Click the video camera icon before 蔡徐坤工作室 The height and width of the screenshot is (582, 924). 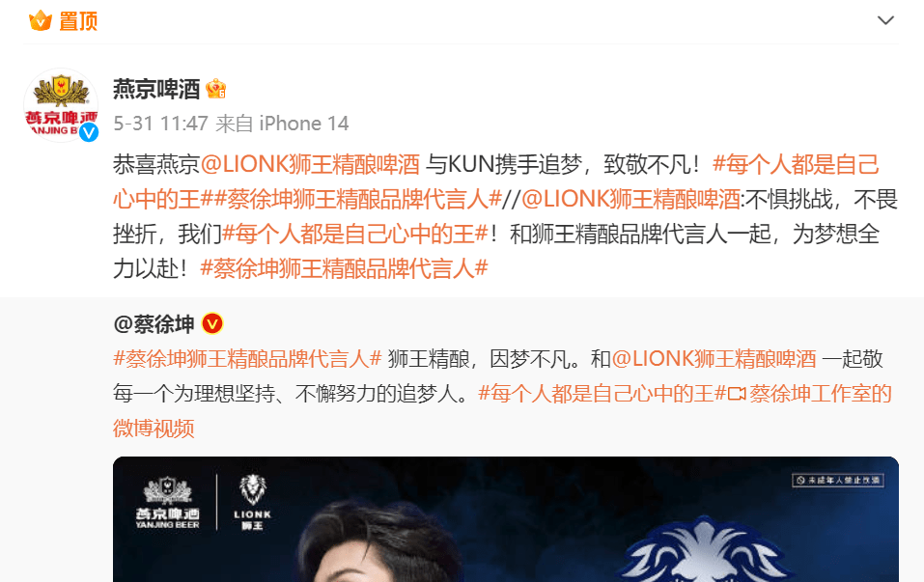click(x=738, y=394)
